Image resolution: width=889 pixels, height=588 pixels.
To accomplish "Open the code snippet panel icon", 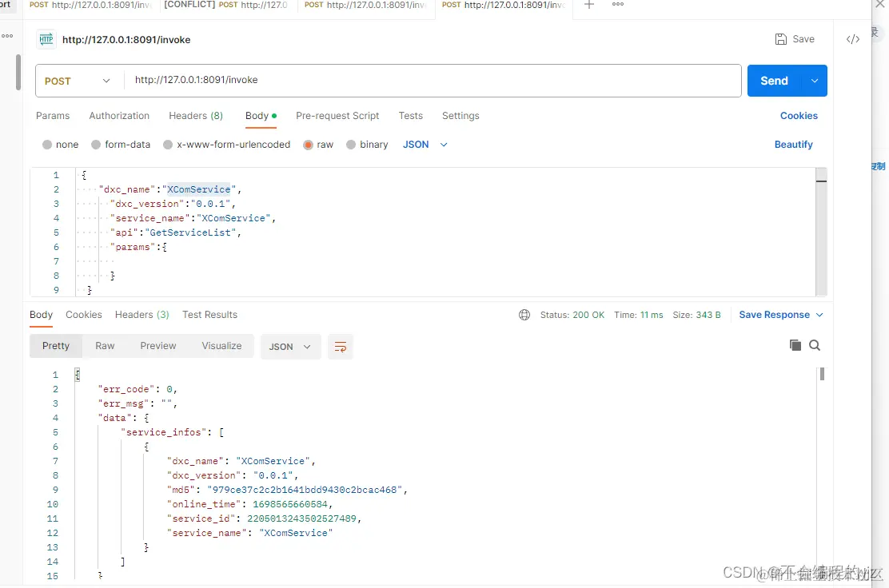I will [853, 39].
